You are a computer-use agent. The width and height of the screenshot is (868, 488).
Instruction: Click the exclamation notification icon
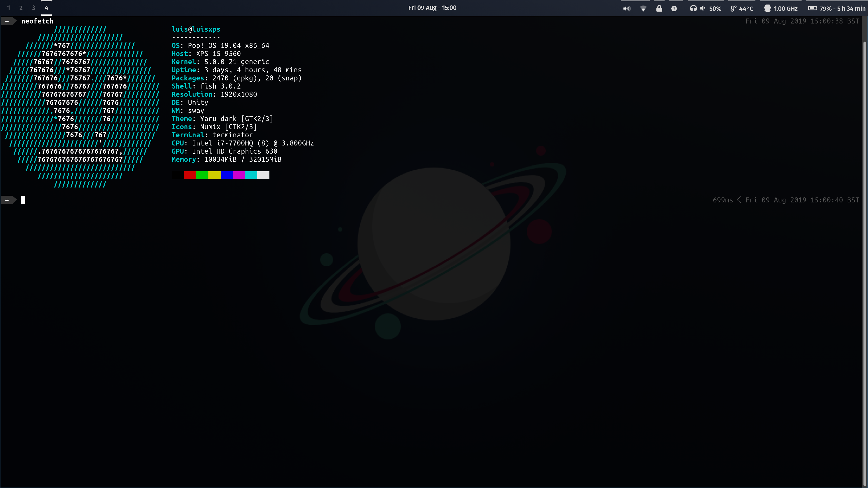coord(674,8)
